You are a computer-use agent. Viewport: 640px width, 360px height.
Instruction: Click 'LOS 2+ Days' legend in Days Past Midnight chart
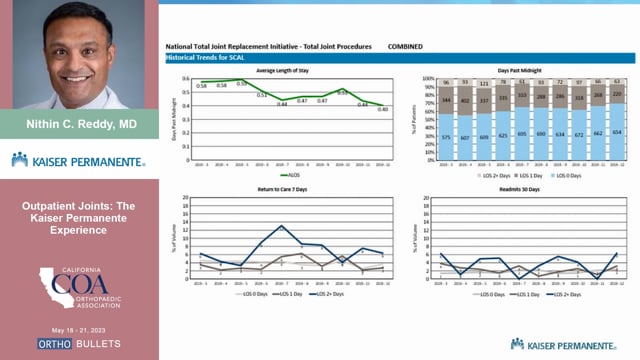point(494,176)
